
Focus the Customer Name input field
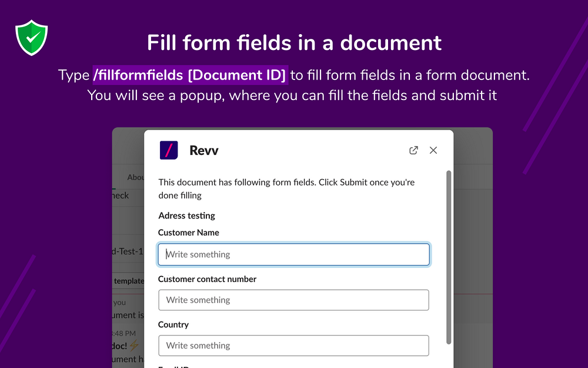pyautogui.click(x=293, y=254)
